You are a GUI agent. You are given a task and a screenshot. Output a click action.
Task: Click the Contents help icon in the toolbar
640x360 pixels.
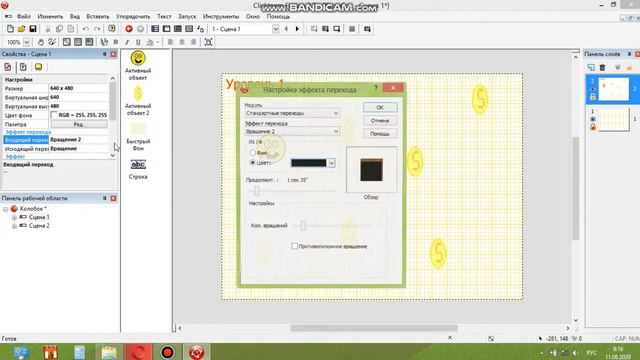[111, 29]
